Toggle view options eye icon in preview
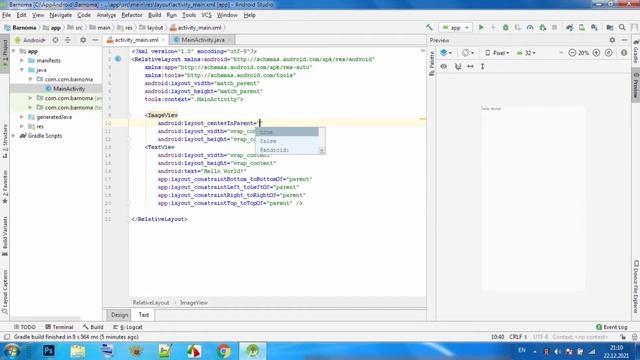 pos(444,66)
